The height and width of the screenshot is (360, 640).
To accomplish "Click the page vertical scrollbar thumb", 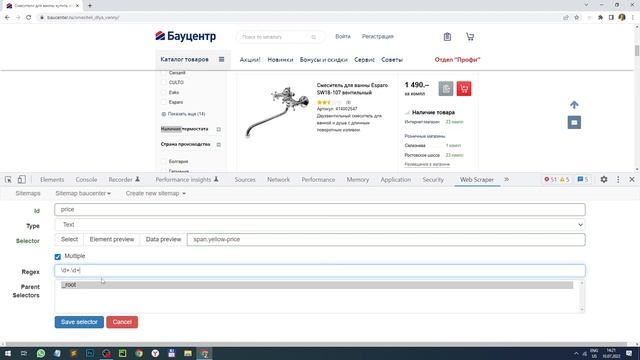I will pos(637,51).
